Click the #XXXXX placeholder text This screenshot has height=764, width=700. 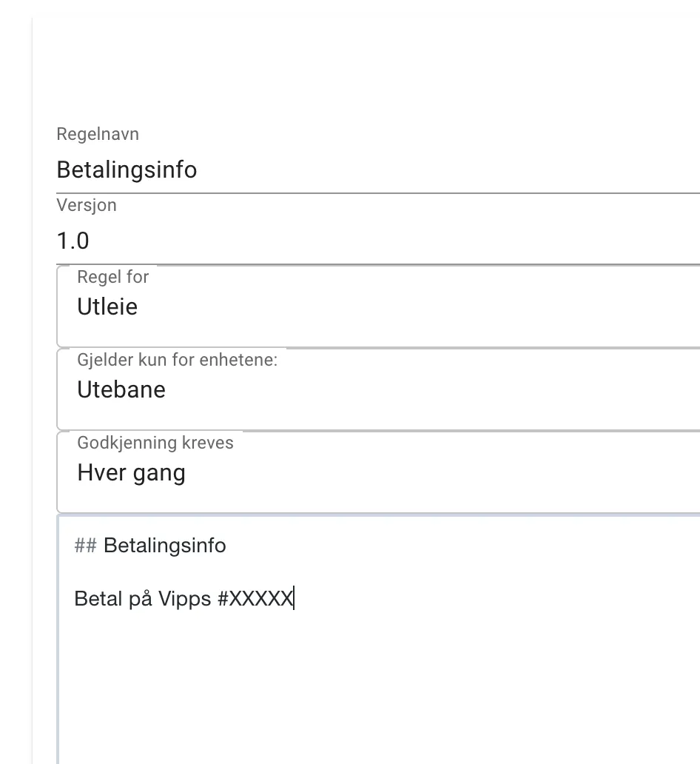(x=255, y=599)
